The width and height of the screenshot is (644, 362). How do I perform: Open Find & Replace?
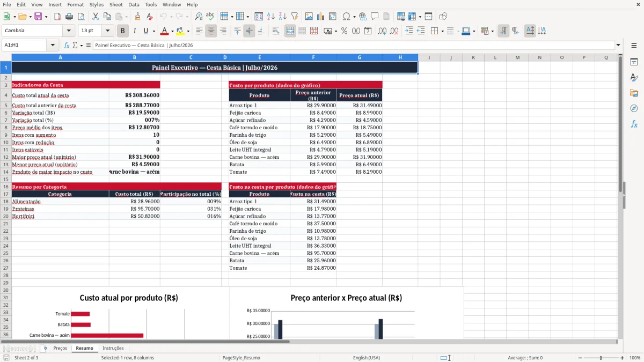tap(199, 17)
